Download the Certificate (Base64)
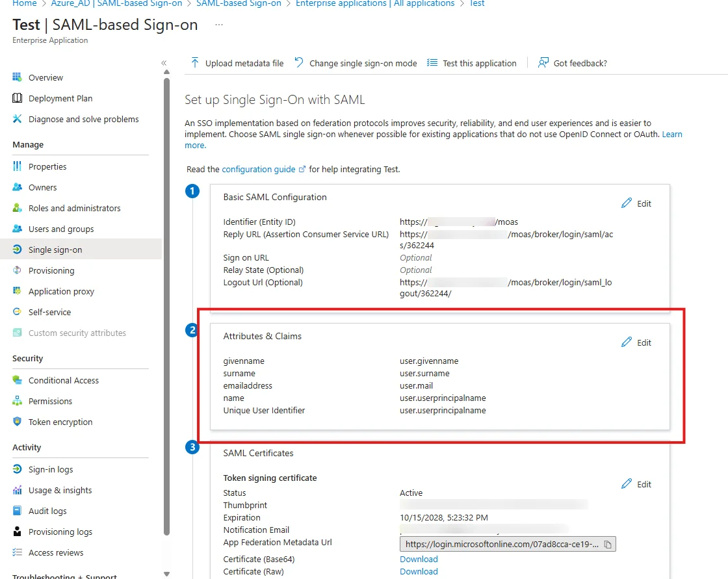728x579 pixels. 418,559
